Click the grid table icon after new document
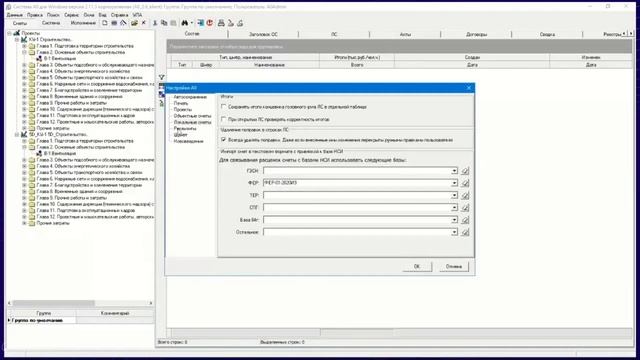Screen dimensions: 640x360 point(114,23)
